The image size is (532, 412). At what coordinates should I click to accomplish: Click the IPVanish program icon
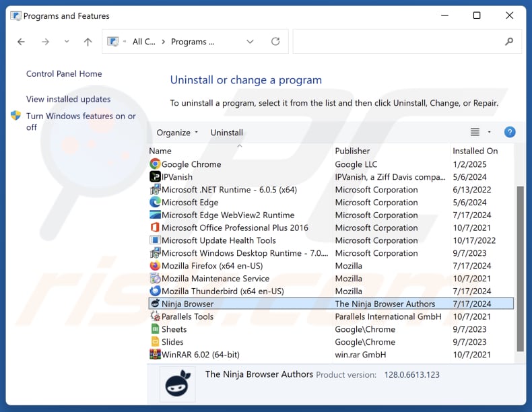(x=155, y=176)
